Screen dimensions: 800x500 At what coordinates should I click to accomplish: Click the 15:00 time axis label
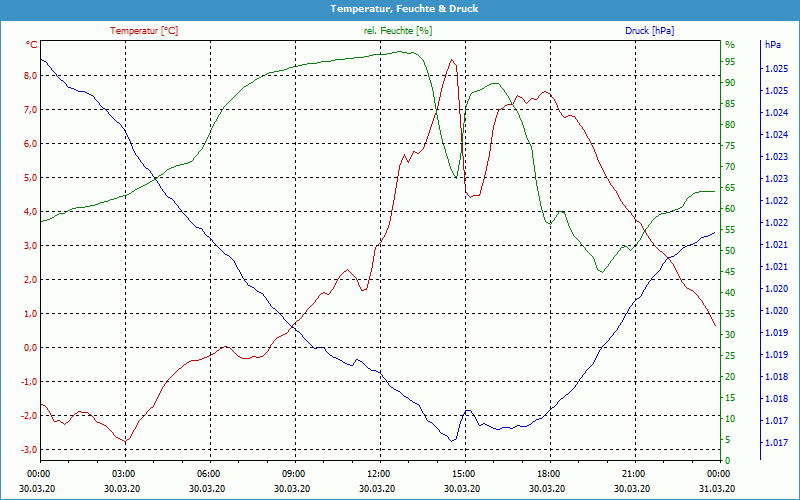coord(464,474)
